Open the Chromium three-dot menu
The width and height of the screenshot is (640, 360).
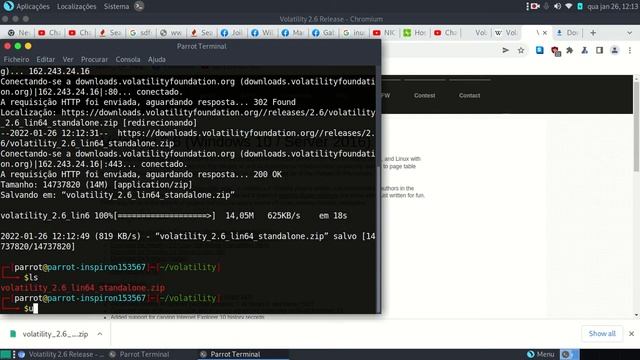click(x=630, y=51)
